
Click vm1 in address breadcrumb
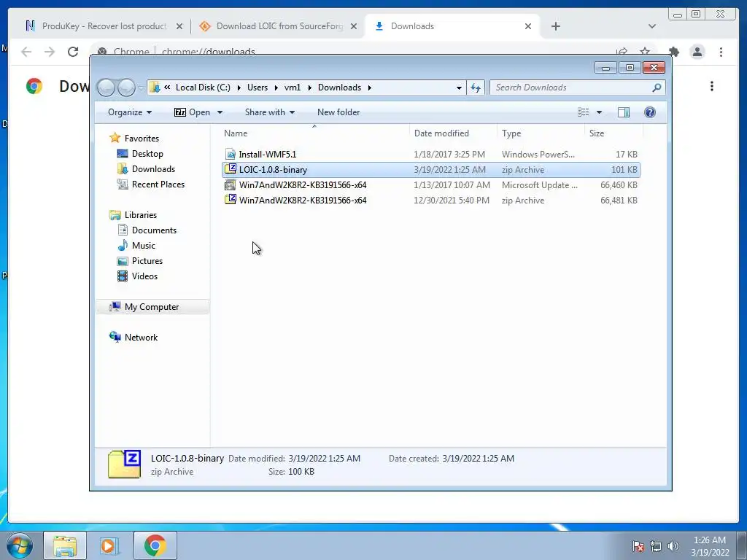coord(293,87)
